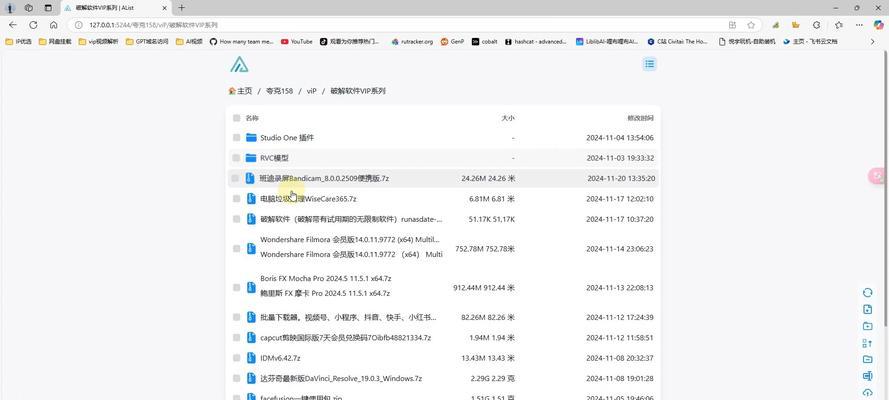Click the new folder icon in right sidebar
This screenshot has height=400, width=889.
click(x=867, y=326)
